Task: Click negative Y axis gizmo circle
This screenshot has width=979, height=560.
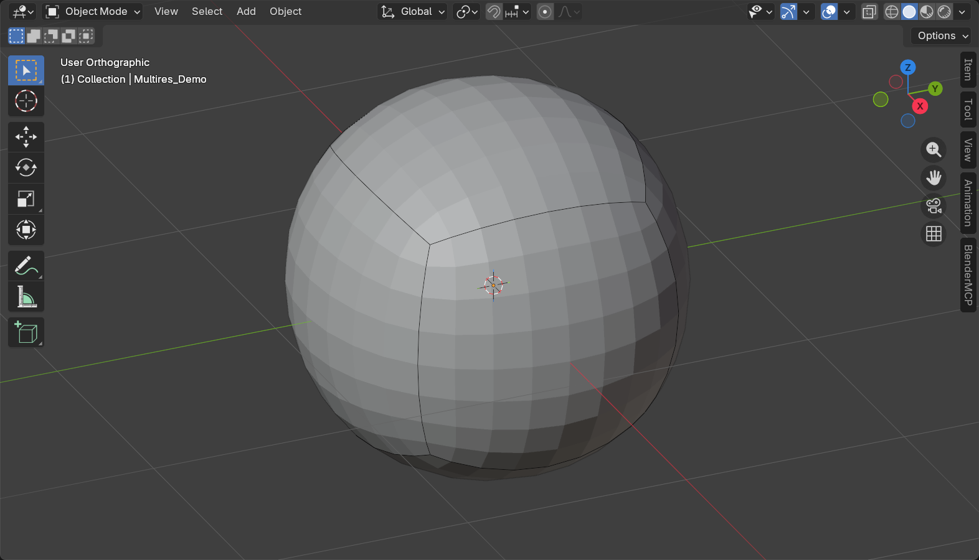Action: click(881, 100)
